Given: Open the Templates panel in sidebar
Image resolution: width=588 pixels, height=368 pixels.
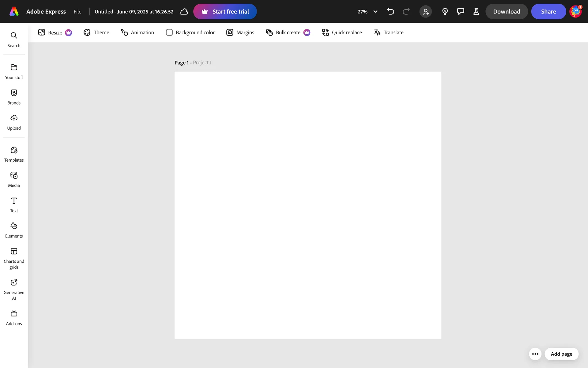Looking at the screenshot, I should point(14,154).
